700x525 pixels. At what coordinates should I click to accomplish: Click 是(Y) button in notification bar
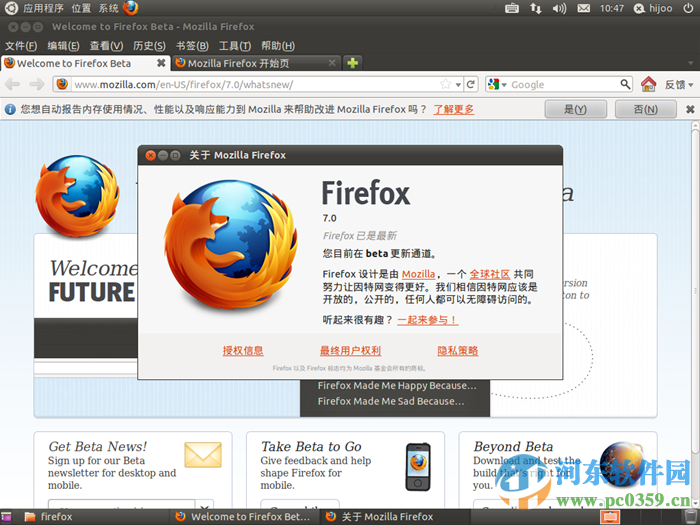pos(575,109)
